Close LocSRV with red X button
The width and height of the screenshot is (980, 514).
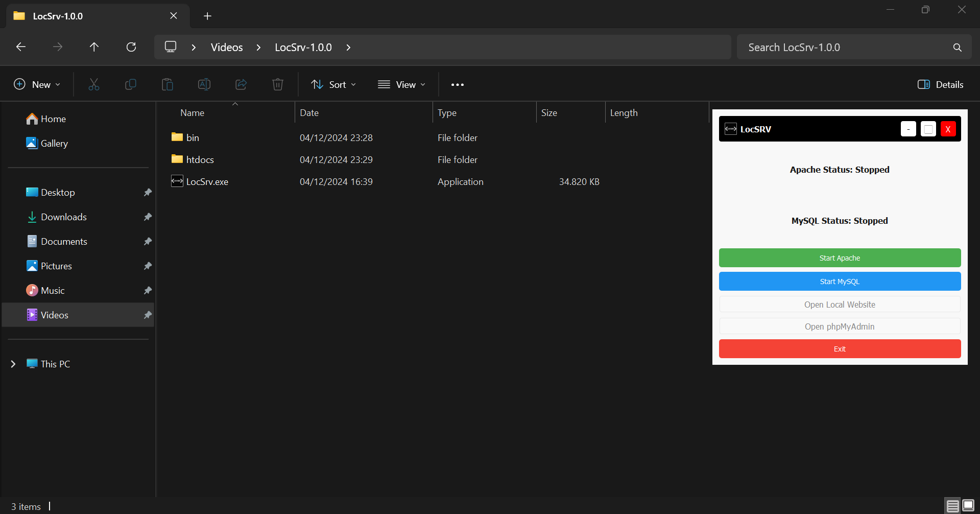click(948, 129)
